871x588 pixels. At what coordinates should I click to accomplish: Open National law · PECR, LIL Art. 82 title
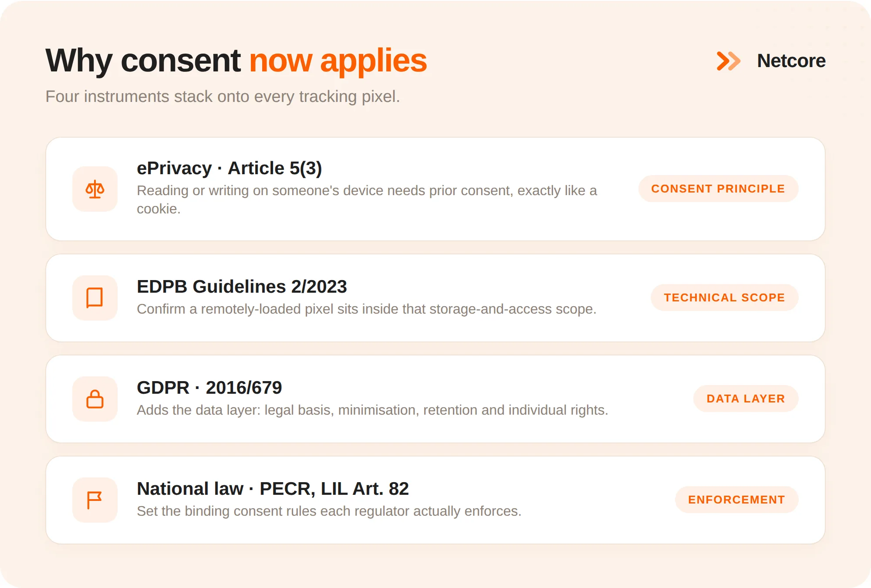tap(273, 489)
